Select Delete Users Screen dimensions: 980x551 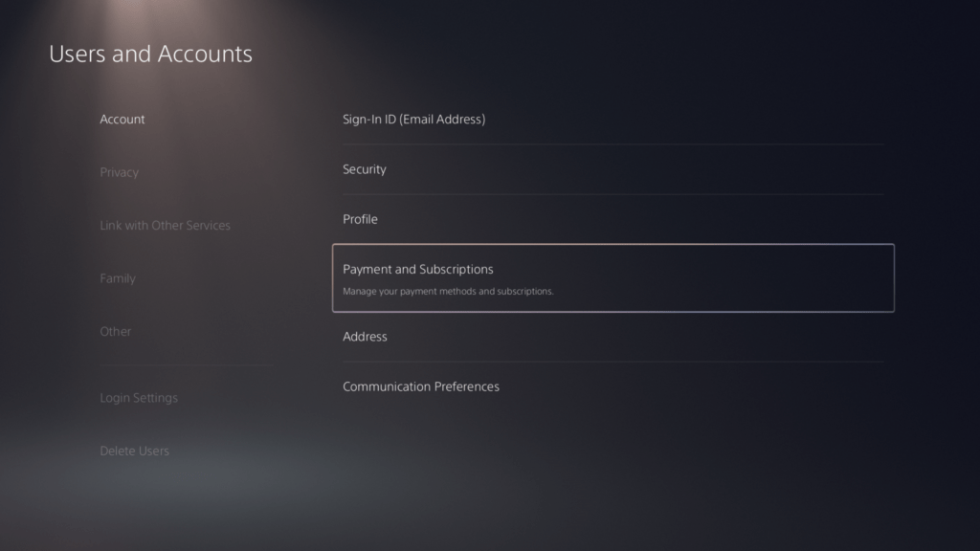tap(135, 450)
